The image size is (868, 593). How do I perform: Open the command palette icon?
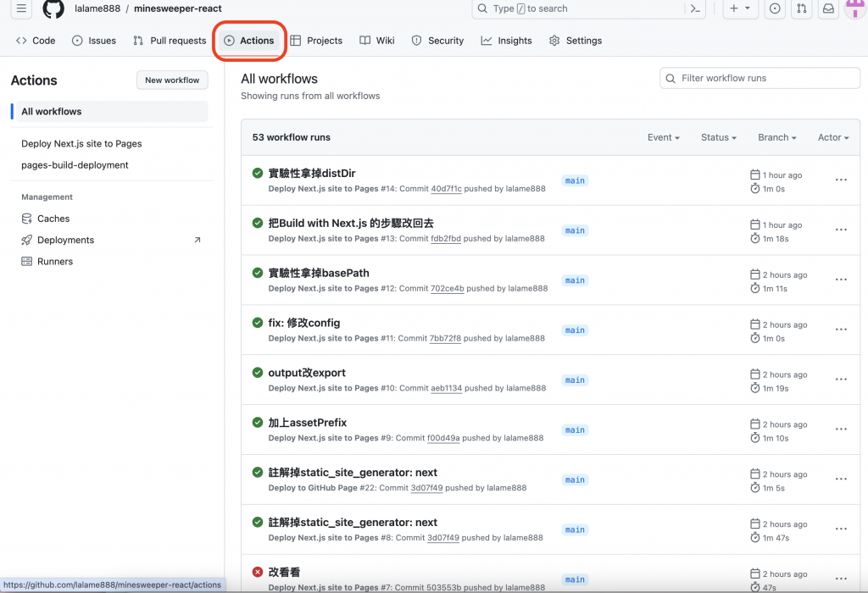[x=695, y=8]
